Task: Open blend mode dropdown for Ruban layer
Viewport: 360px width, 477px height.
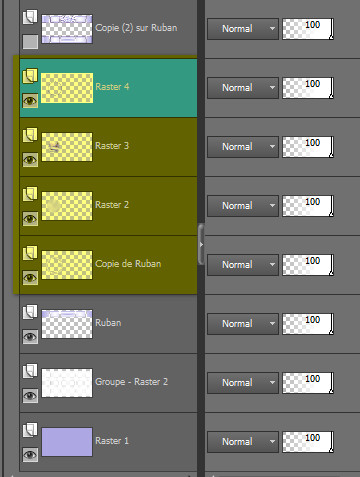Action: pos(243,324)
